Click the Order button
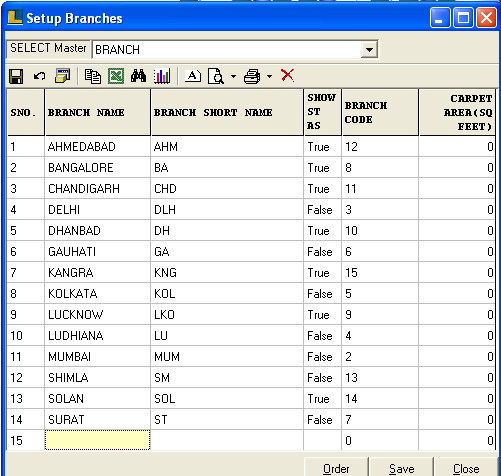 point(336,468)
